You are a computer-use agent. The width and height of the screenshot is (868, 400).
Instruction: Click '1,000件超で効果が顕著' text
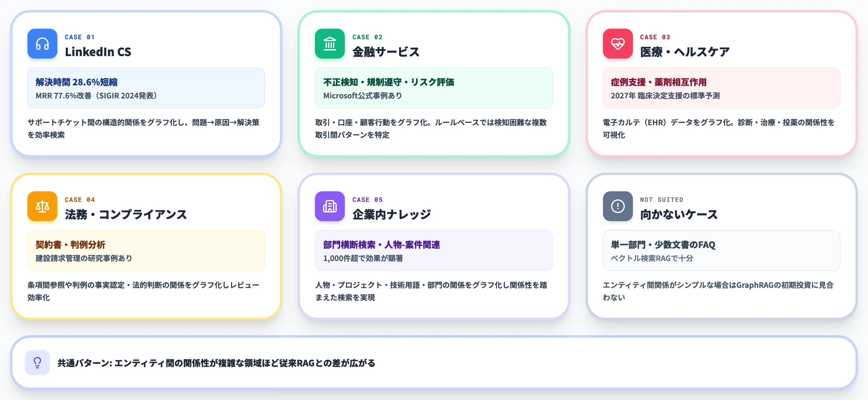coord(363,258)
